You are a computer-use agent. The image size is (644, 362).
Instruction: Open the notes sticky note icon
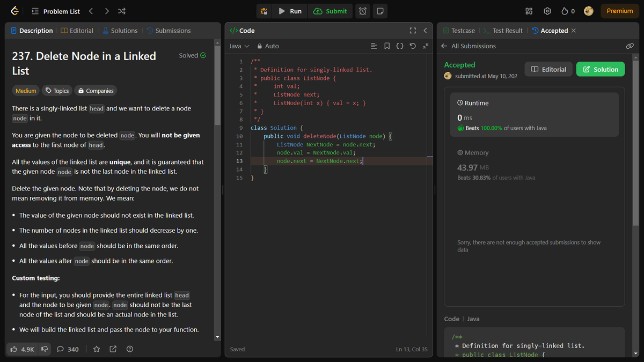[379, 11]
